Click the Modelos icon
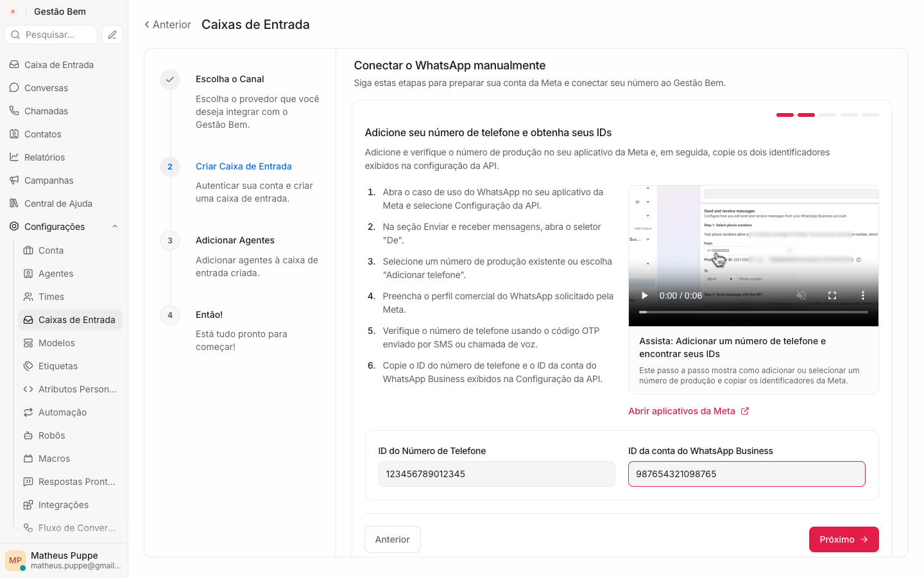Viewport: 924px width, 578px height. point(28,343)
